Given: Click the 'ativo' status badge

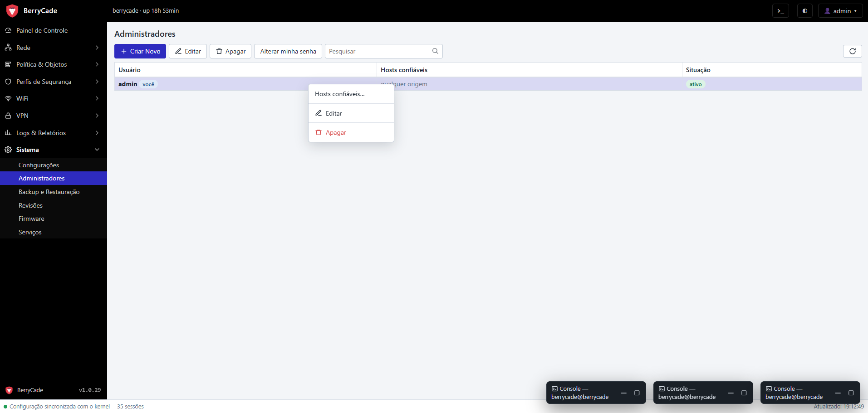Looking at the screenshot, I should (696, 84).
